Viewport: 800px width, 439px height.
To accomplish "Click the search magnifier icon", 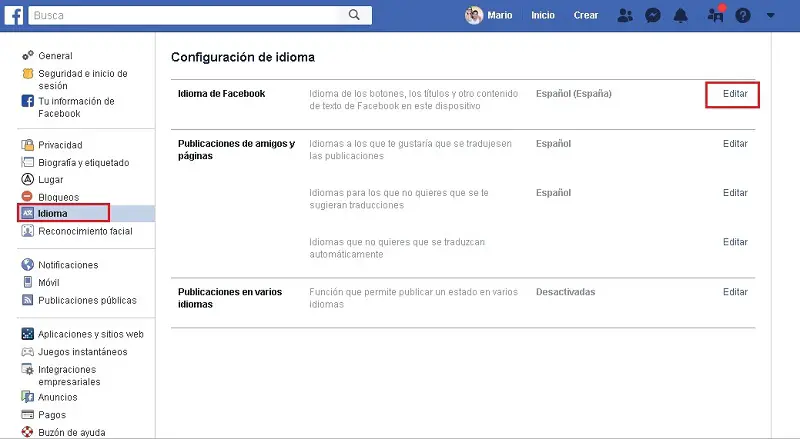I will coord(354,15).
